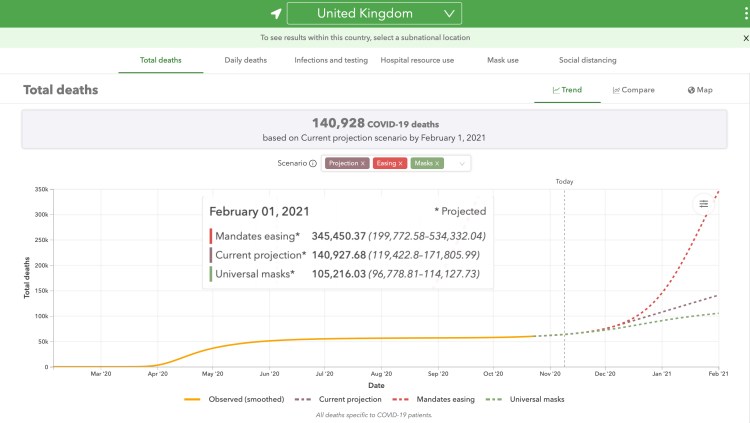
Task: Click the Mandates easing value 345,450.37
Action: pyautogui.click(x=339, y=236)
